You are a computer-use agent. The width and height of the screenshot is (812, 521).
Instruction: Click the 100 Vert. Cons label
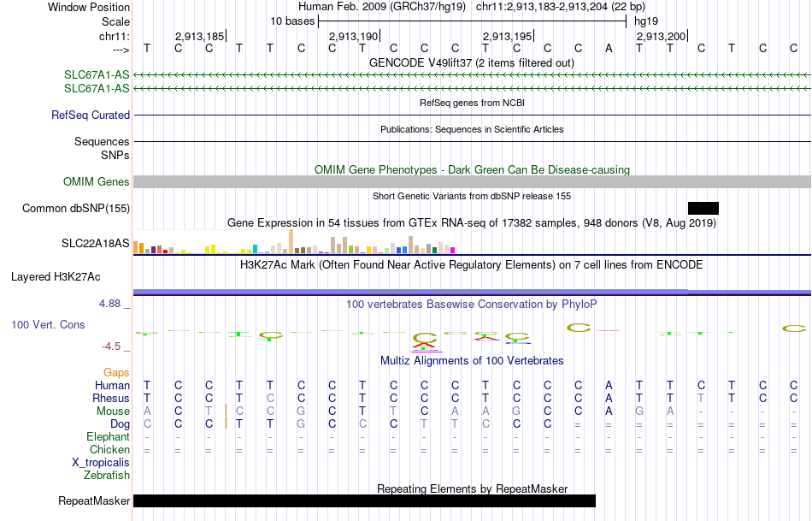tap(48, 324)
